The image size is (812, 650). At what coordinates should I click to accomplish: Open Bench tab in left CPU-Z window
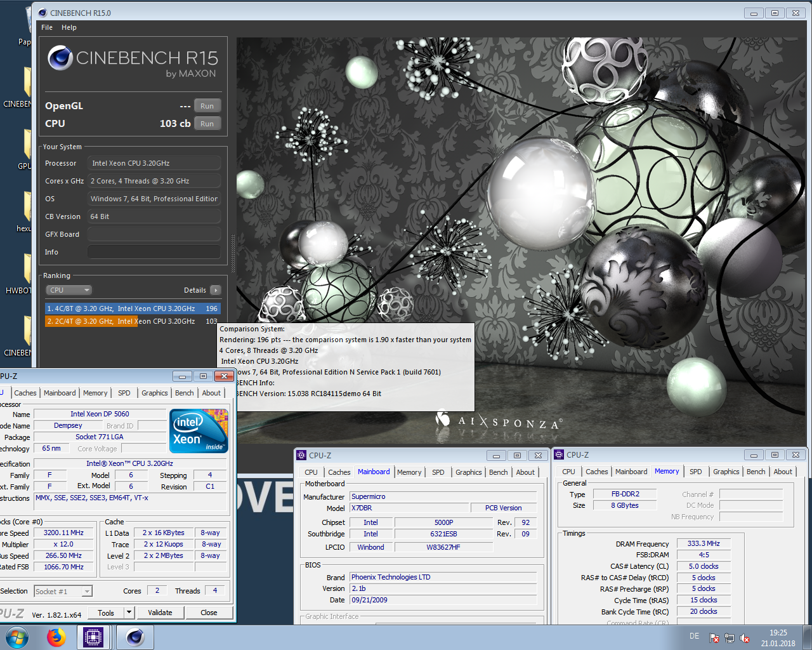[x=185, y=393]
